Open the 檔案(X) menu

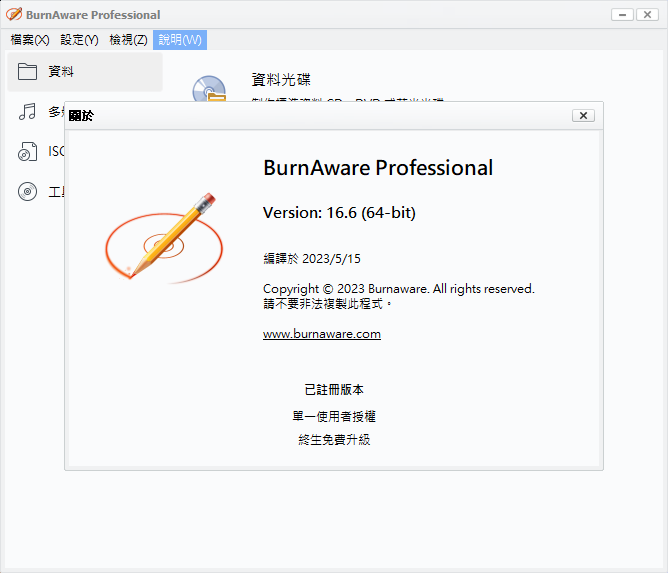tap(30, 40)
